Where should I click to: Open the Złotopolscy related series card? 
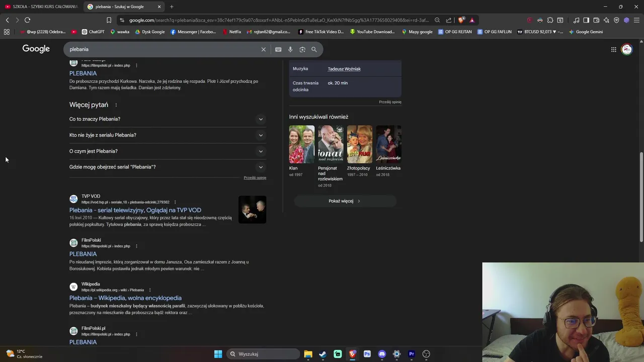coord(359,151)
